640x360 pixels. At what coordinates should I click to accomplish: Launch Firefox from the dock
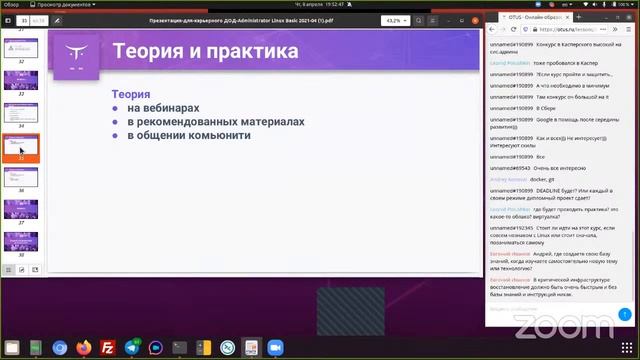(84, 348)
